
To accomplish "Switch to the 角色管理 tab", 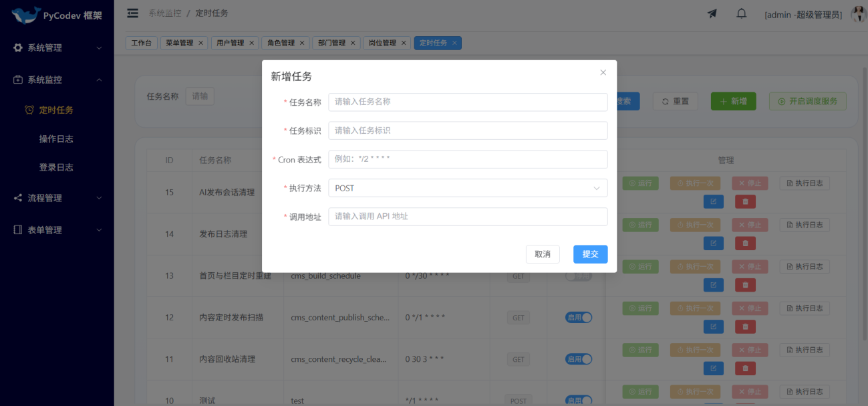I will pos(281,43).
